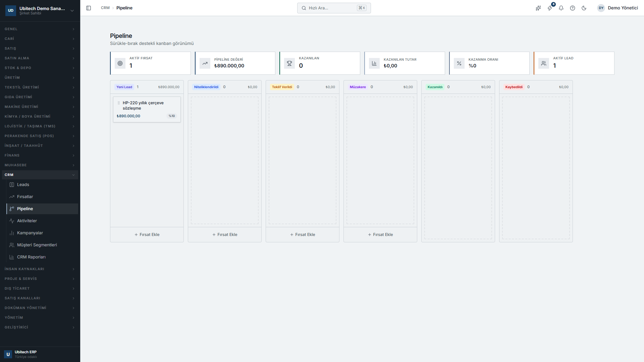Open the notifications bell
The width and height of the screenshot is (644, 362).
(561, 8)
